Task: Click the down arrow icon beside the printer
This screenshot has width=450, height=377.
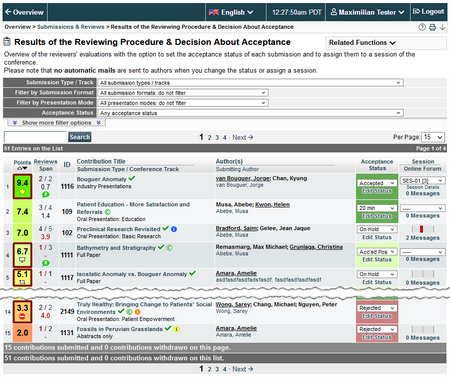Action: pyautogui.click(x=442, y=27)
